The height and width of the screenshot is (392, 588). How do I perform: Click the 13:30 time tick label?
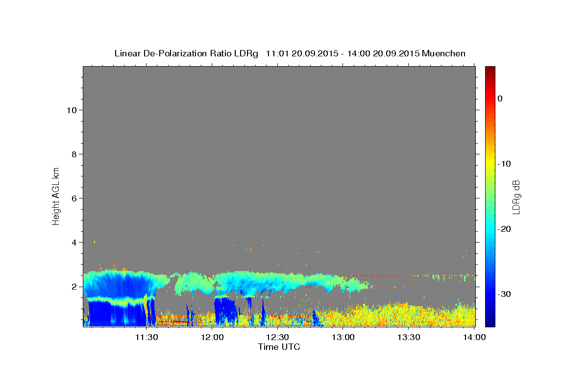(x=409, y=337)
